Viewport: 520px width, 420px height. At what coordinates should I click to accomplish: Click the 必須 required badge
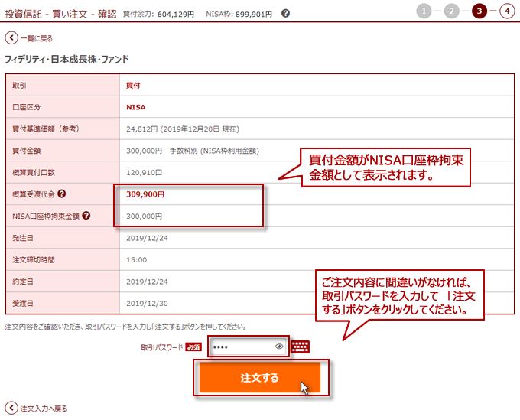pos(193,347)
